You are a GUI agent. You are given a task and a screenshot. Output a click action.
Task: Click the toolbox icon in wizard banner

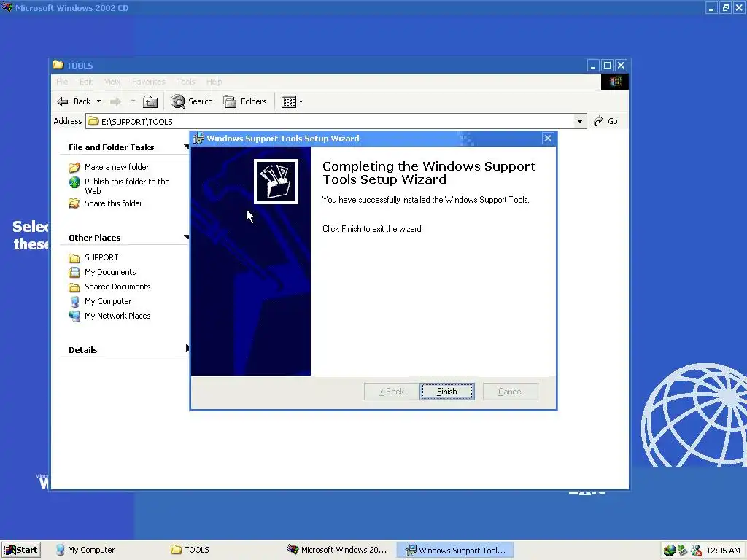(276, 182)
